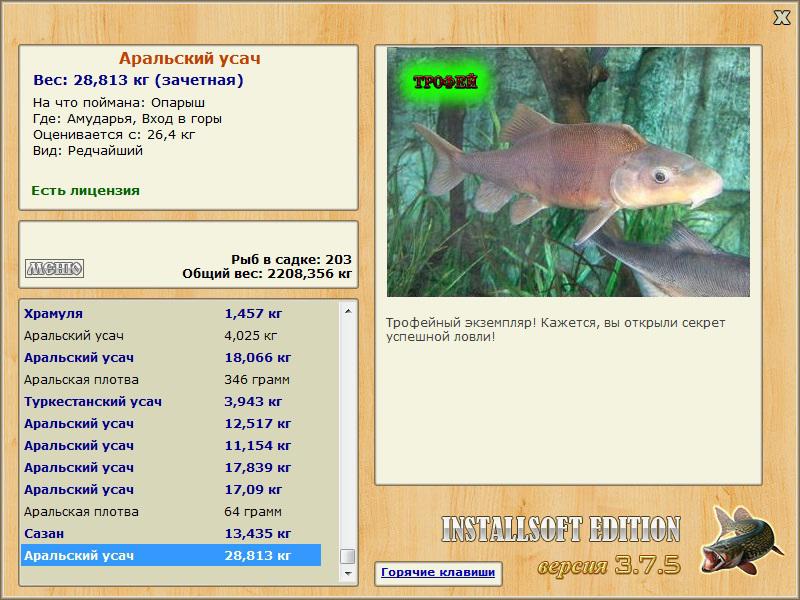Click the Аральский усач fish photo

coord(568,172)
